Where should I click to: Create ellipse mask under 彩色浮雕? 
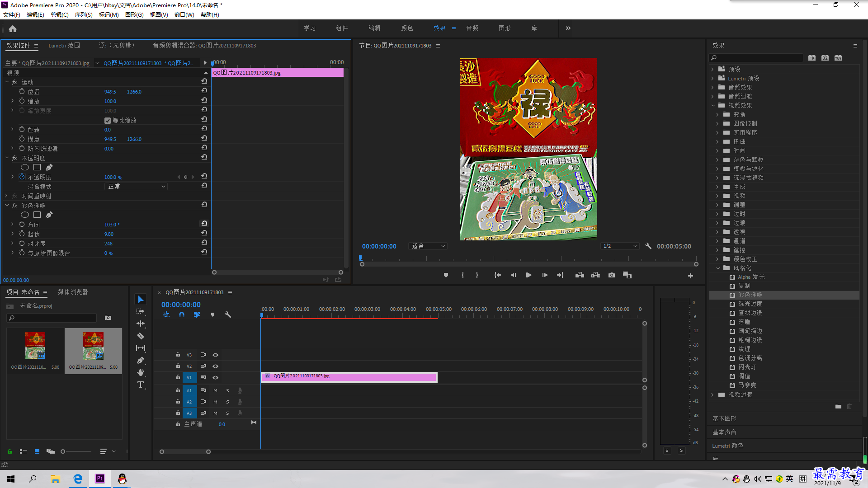[x=25, y=215]
